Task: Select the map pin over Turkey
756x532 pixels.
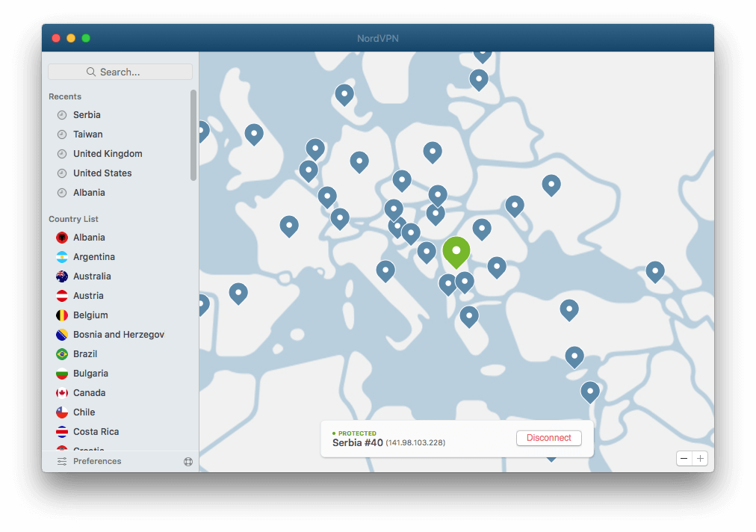Action: tap(569, 309)
